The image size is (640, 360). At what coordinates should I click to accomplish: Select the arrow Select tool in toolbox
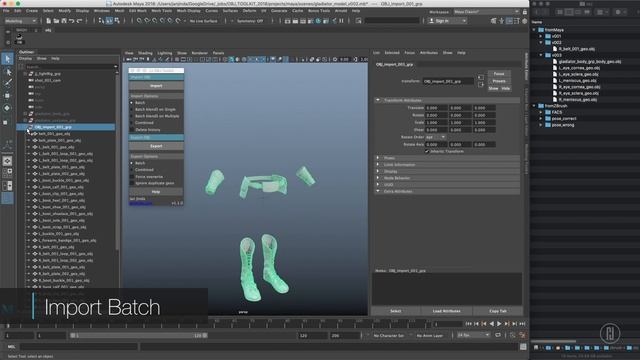point(7,59)
